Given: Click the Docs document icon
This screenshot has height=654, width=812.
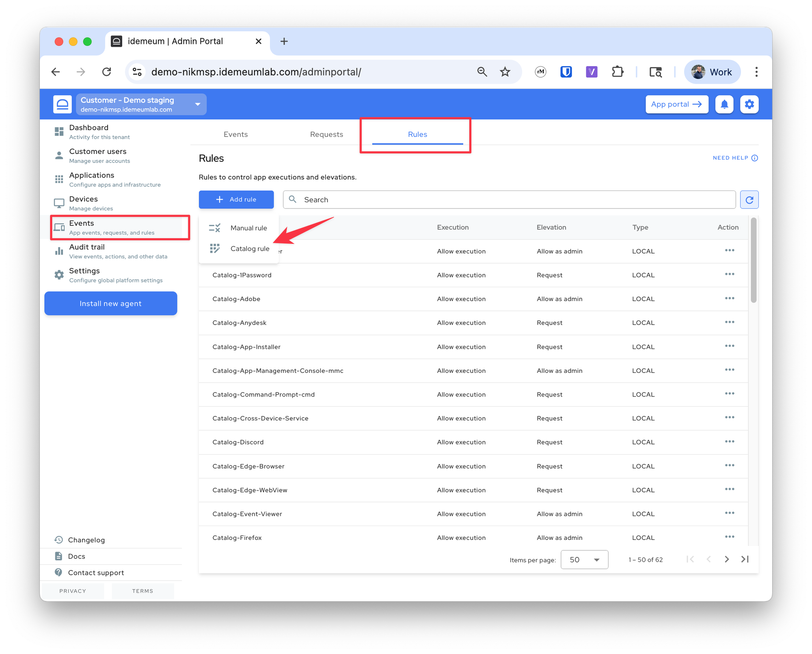Looking at the screenshot, I should click(59, 556).
